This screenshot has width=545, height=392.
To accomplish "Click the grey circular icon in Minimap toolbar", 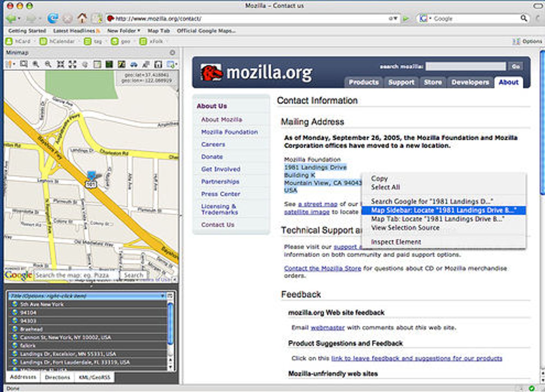I will [x=85, y=65].
